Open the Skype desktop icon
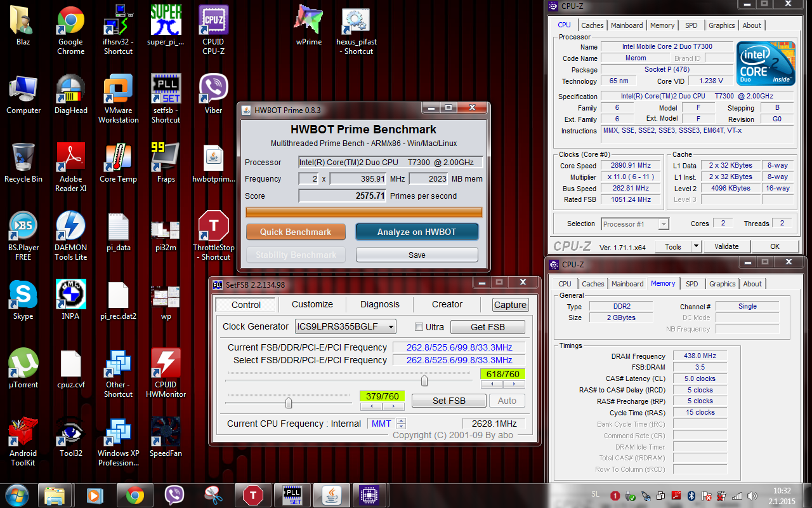Screen dimensions: 812x508 click(x=23, y=300)
